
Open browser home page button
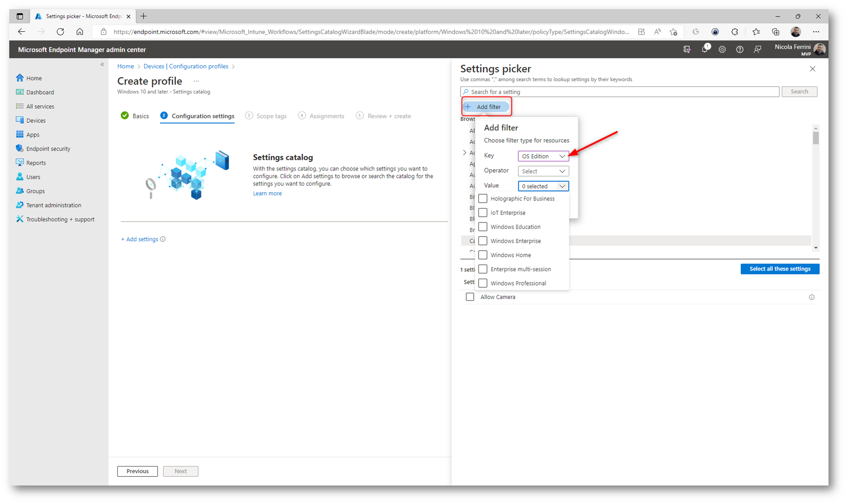tap(80, 32)
